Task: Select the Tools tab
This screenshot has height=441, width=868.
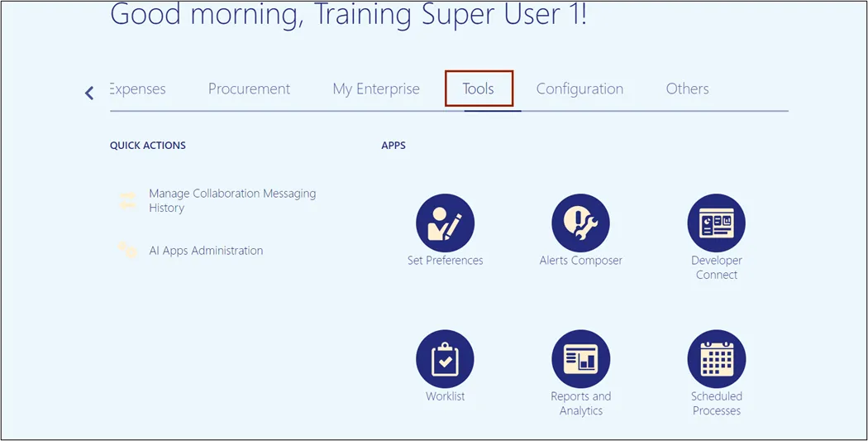Action: pos(479,89)
